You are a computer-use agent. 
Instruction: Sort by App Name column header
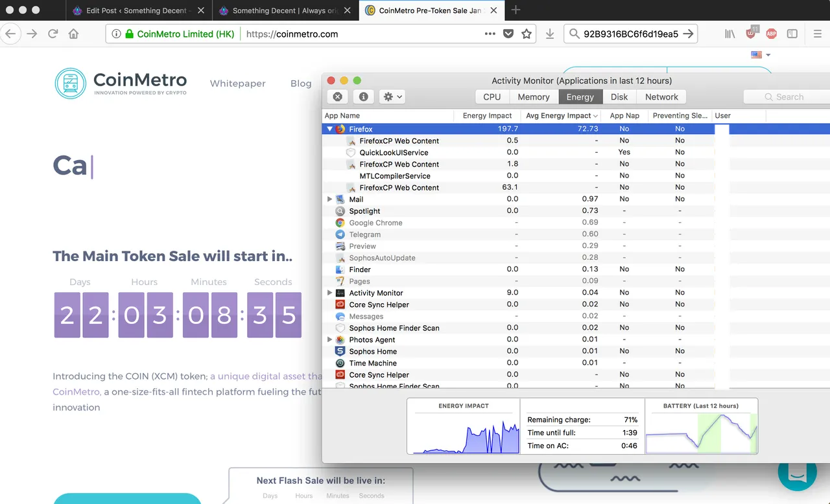click(x=388, y=115)
